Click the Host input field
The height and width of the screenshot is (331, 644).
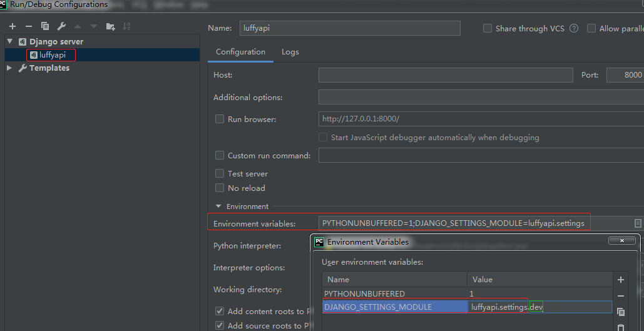point(446,74)
